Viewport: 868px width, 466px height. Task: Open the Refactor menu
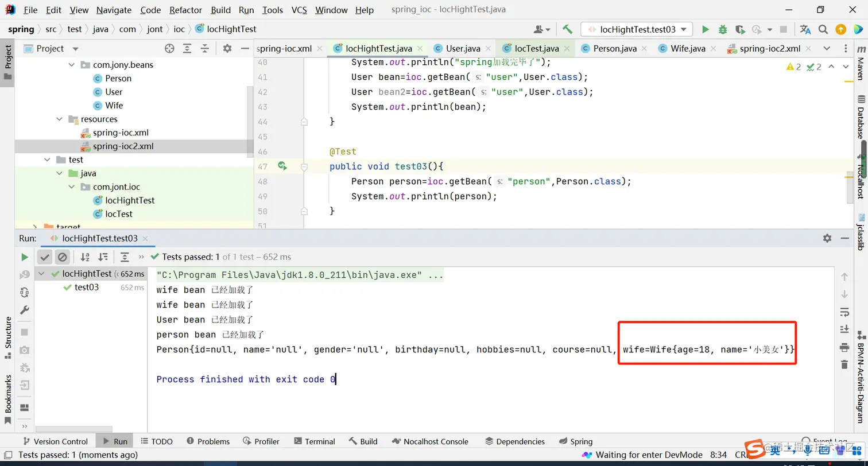pos(186,10)
